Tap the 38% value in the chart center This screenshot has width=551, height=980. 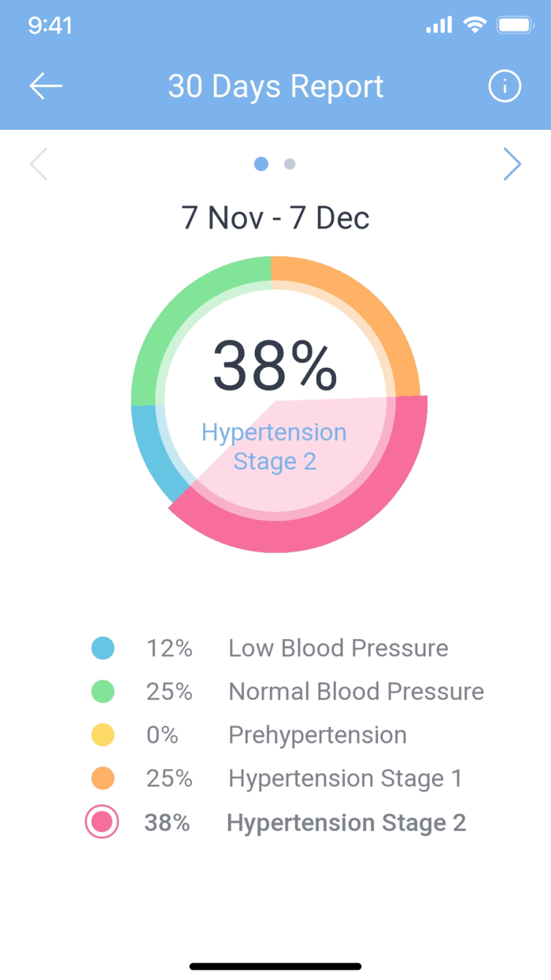click(275, 364)
